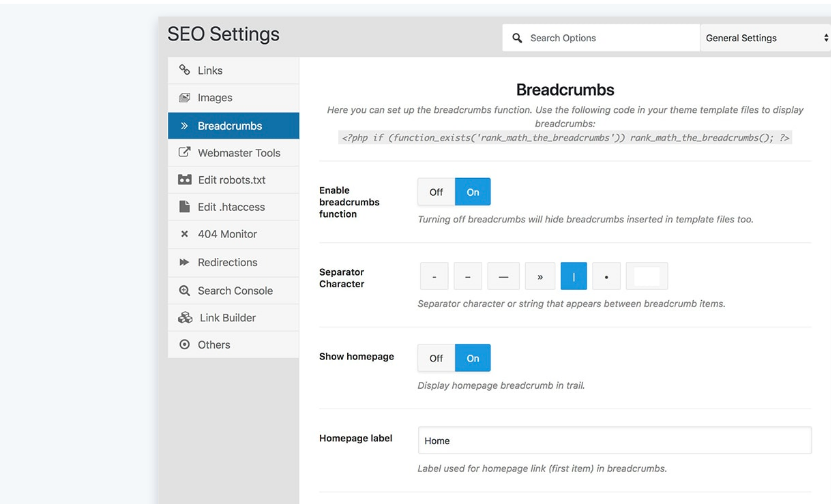831x504 pixels.
Task: Switch Show homepage to Off
Action: tap(436, 358)
